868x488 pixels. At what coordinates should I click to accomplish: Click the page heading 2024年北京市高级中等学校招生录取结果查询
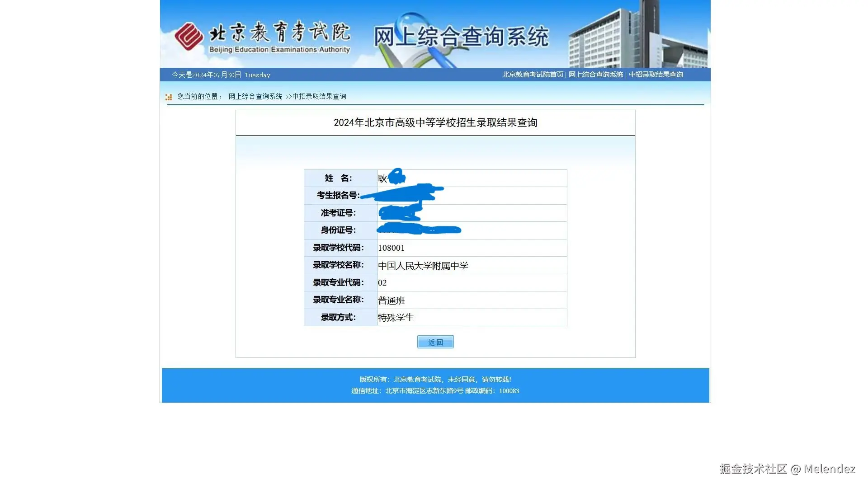click(435, 122)
